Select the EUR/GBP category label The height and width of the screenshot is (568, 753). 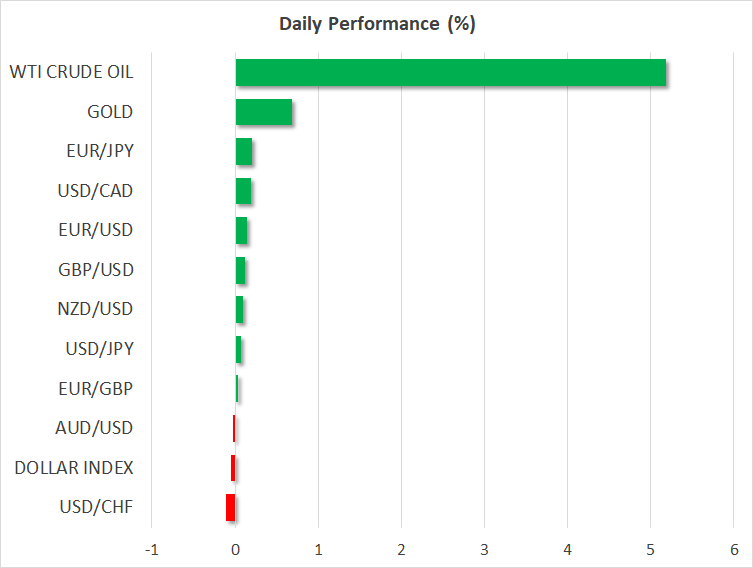pyautogui.click(x=98, y=388)
